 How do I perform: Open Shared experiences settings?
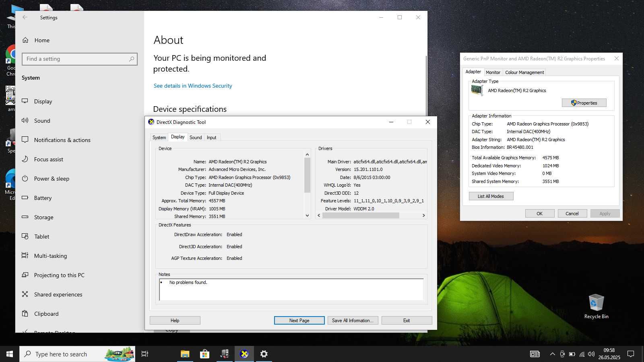58,294
